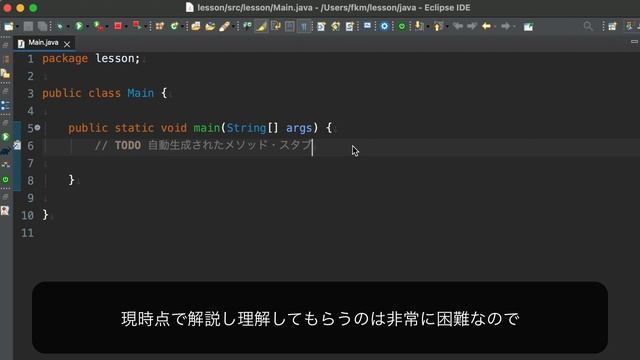Click the green power icon in left sidebar
Viewport: 640px width, 360px height.
tap(5, 180)
